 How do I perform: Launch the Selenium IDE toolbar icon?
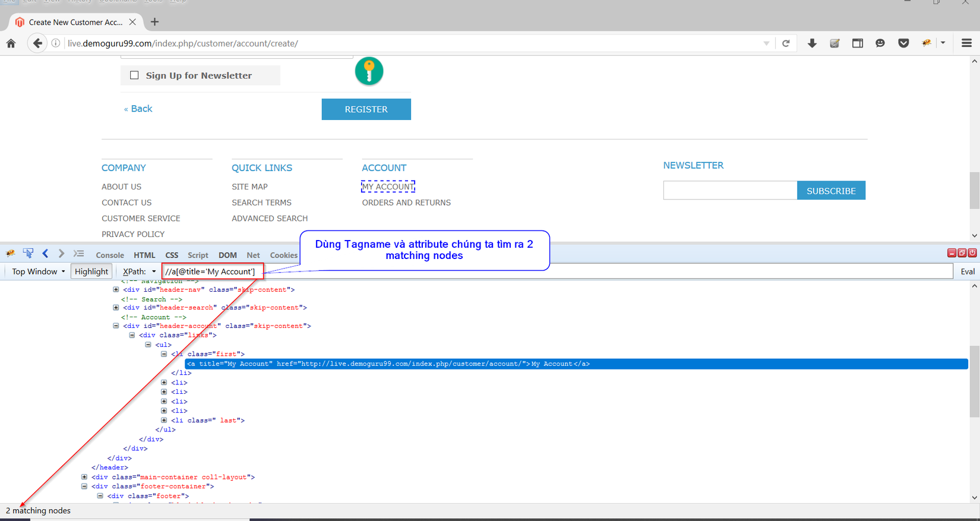click(x=834, y=43)
